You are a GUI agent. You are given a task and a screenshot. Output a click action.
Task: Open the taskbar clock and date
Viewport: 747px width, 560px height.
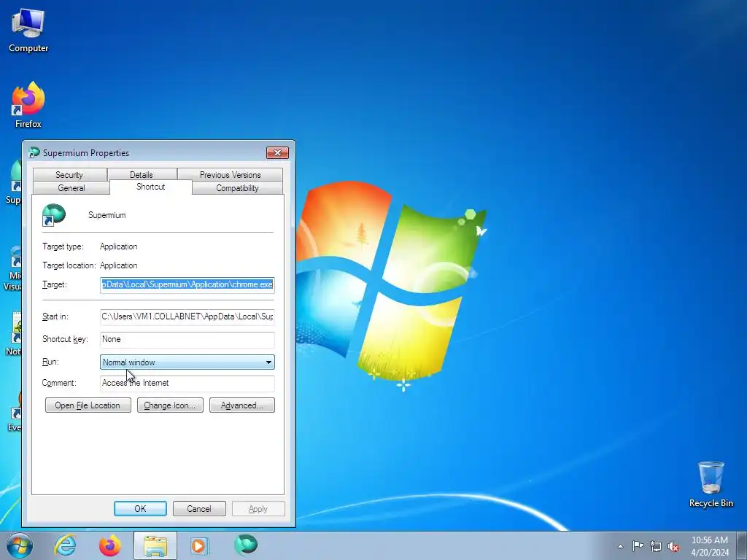(x=710, y=546)
